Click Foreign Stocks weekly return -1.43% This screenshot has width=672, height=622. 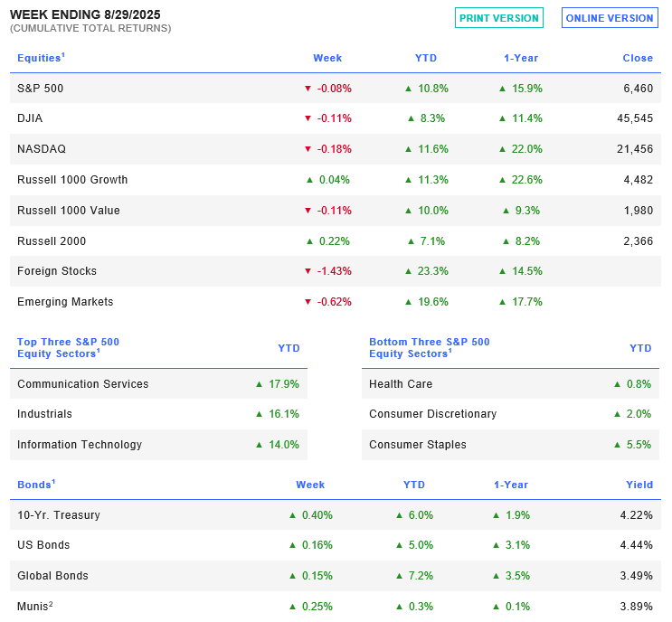click(x=335, y=271)
